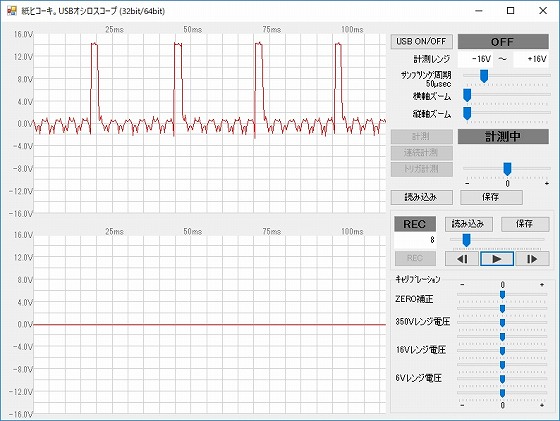Adjust the vertical axis zoom slider
The width and height of the screenshot is (560, 421).
[467, 114]
